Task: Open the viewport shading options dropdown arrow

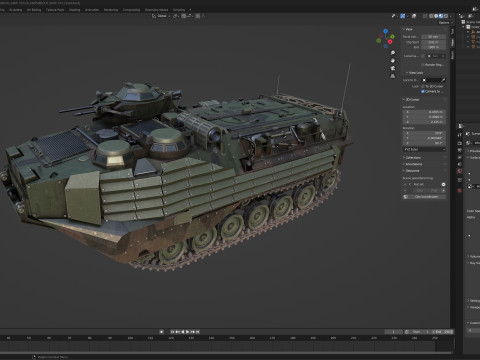Action: (451, 16)
